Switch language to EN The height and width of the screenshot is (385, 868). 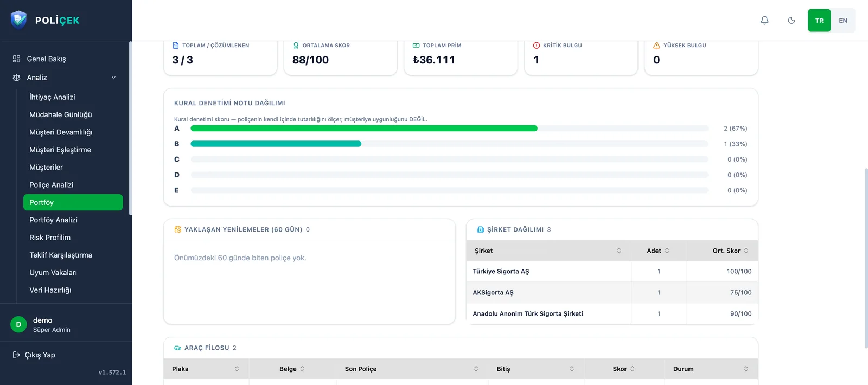pyautogui.click(x=843, y=21)
